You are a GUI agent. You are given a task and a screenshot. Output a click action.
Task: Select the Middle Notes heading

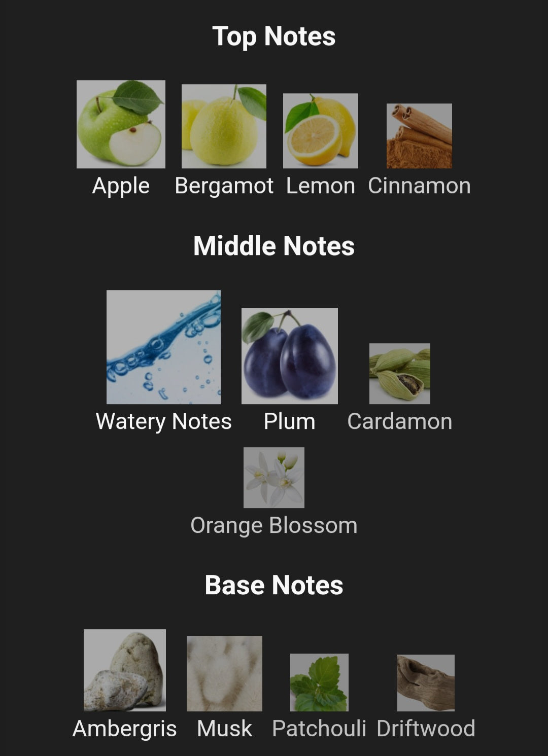pyautogui.click(x=273, y=246)
